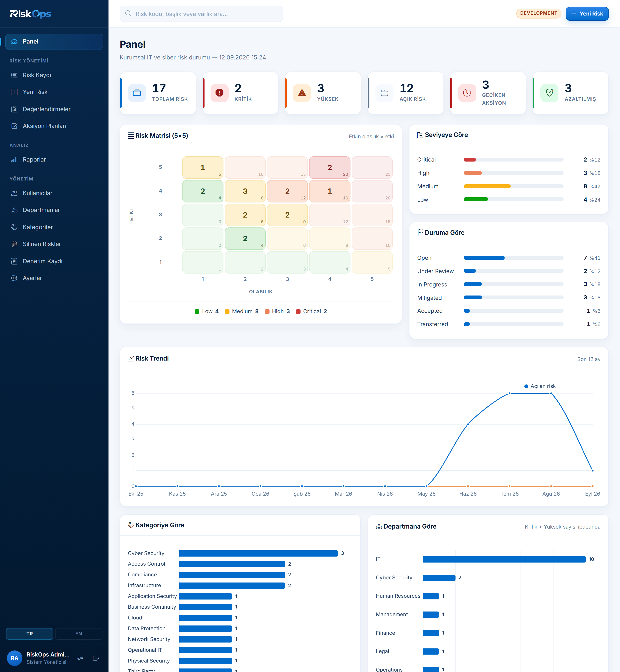Select matrix cell scored 20 with 2 risks
This screenshot has width=620, height=672.
point(329,168)
